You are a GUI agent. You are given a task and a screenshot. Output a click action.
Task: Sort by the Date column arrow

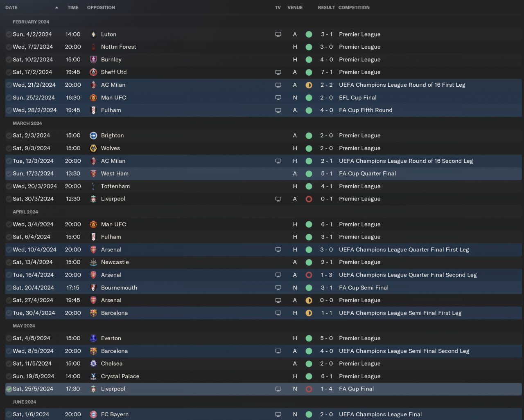[x=56, y=8]
